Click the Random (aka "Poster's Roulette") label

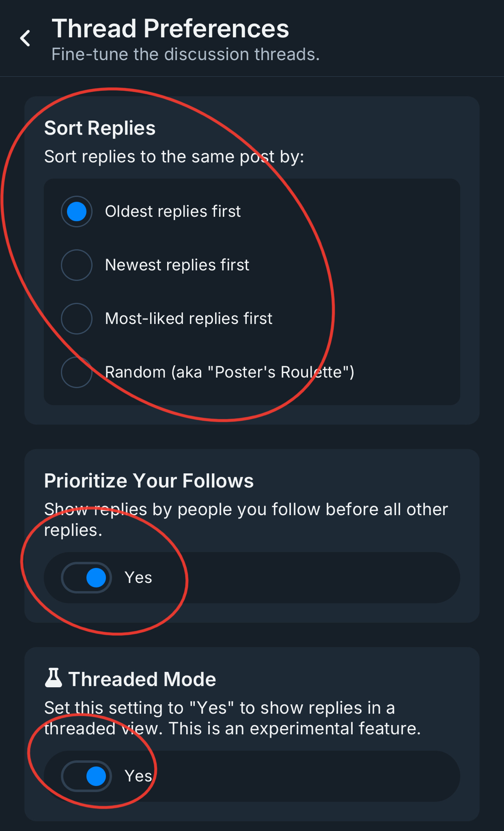tap(229, 372)
